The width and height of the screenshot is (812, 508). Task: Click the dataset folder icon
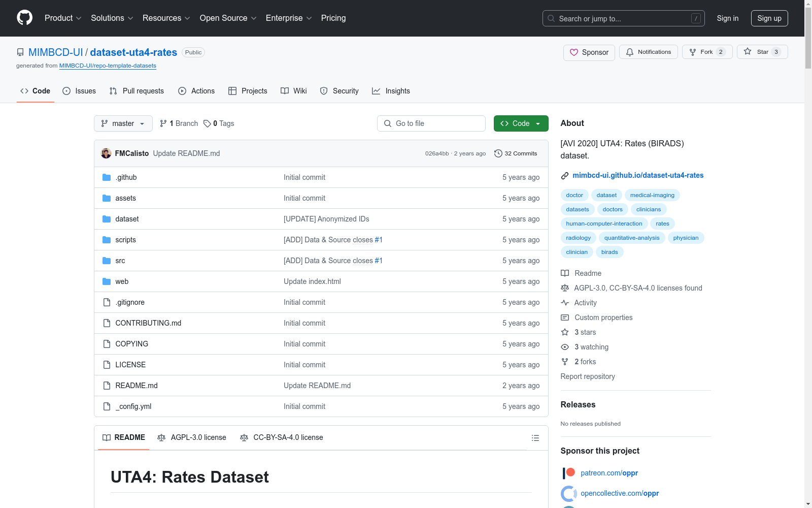coord(107,219)
